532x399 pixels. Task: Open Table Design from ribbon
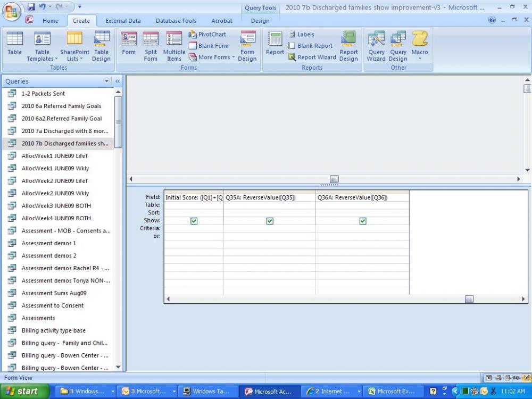click(101, 46)
